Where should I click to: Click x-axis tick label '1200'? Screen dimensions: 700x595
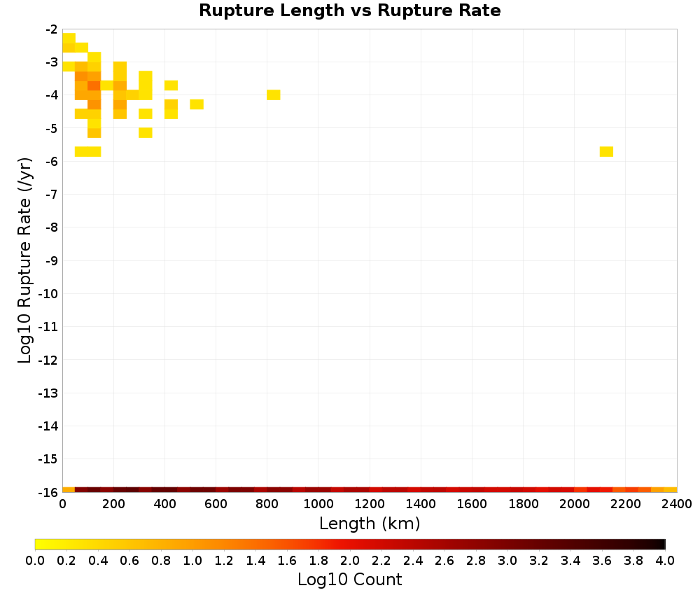tap(370, 505)
